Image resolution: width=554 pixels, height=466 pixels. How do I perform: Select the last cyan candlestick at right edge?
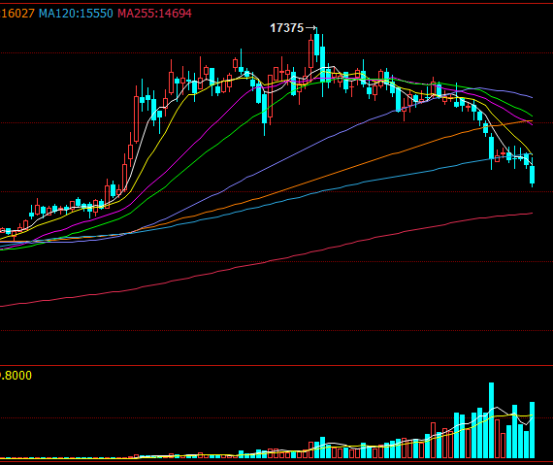pos(532,176)
